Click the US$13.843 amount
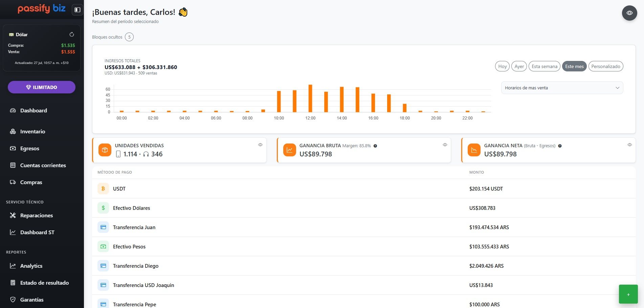 point(481,285)
